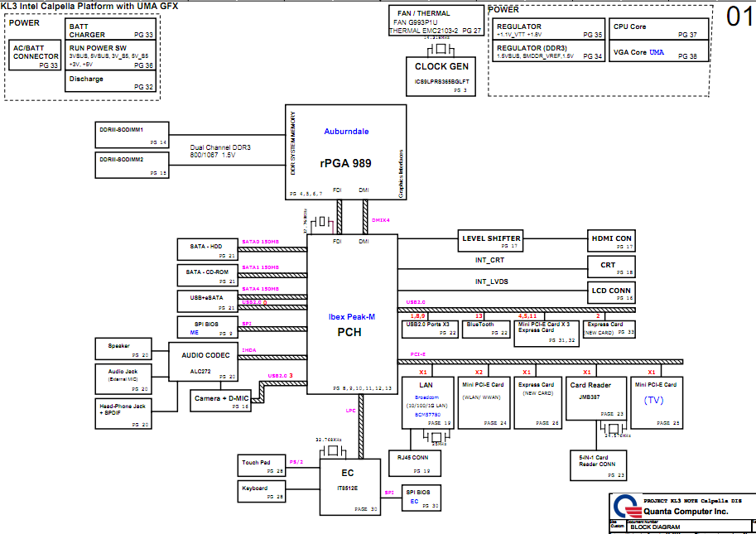Image resolution: width=756 pixels, height=534 pixels.
Task: Click the HDMI CON block
Action: pyautogui.click(x=611, y=241)
